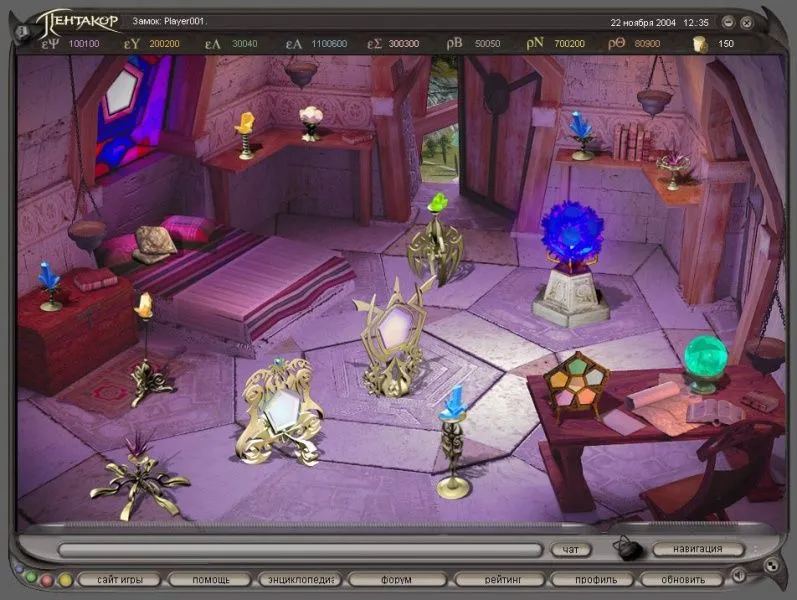This screenshot has height=600, width=797.
Task: Toggle sound with the speaker icon
Action: pyautogui.click(x=738, y=576)
